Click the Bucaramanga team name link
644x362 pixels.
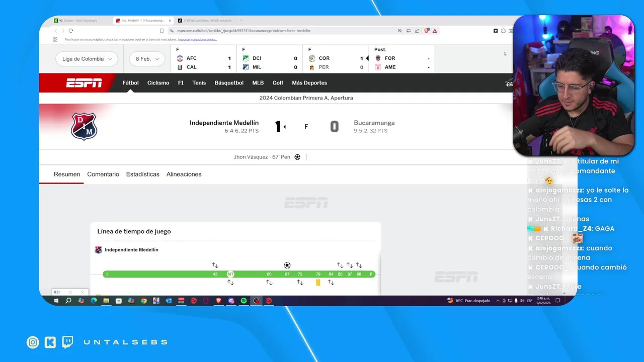pyautogui.click(x=374, y=123)
